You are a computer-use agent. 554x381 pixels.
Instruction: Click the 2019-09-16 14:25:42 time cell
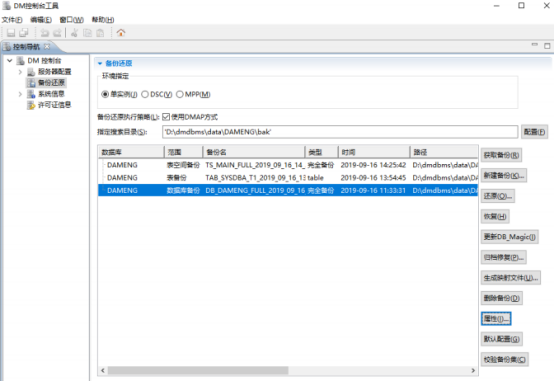pos(373,165)
